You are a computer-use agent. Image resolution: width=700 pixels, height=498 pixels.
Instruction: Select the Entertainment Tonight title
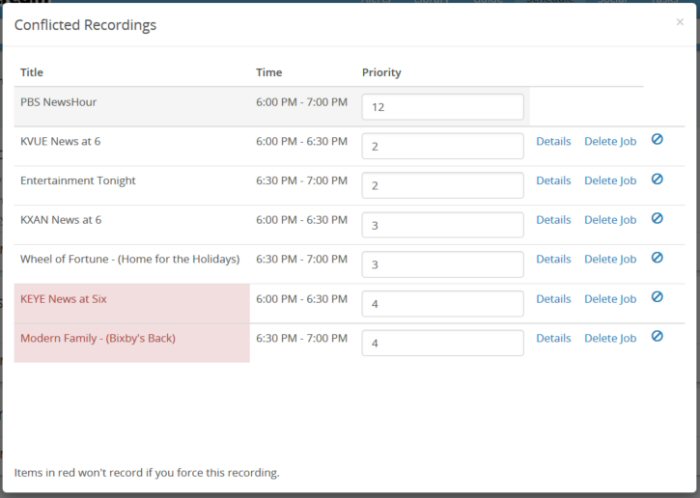[x=78, y=181]
